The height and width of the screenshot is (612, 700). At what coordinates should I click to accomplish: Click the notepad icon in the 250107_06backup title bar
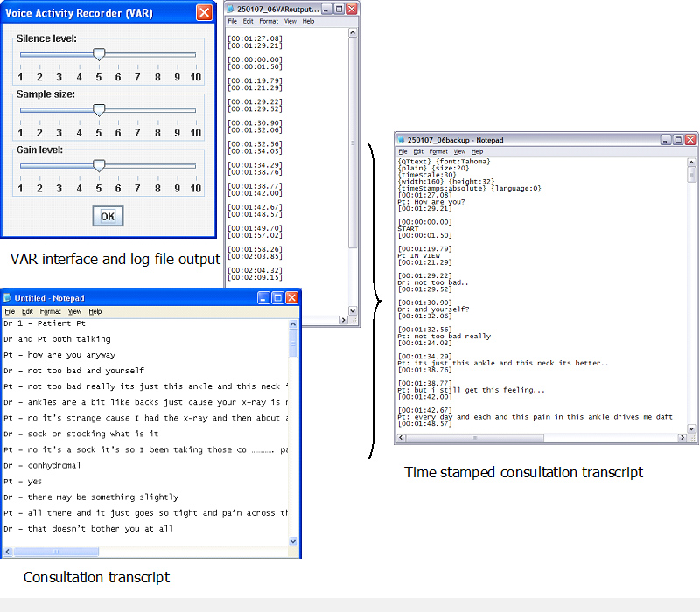[x=401, y=140]
